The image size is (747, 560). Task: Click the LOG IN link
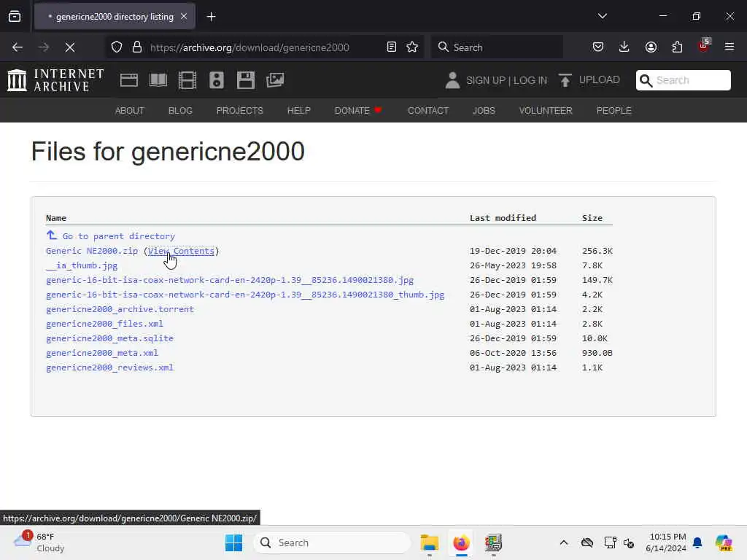(530, 80)
